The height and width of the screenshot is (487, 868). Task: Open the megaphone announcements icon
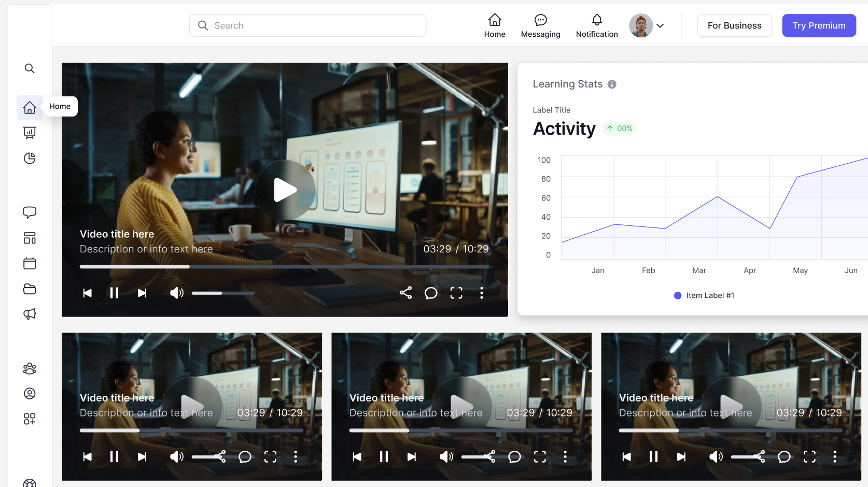[x=30, y=314]
